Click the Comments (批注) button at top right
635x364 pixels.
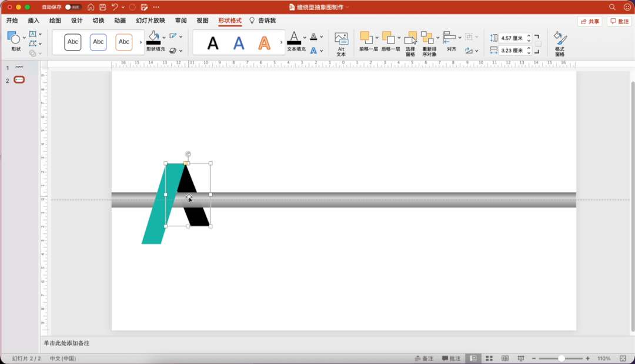coord(620,21)
